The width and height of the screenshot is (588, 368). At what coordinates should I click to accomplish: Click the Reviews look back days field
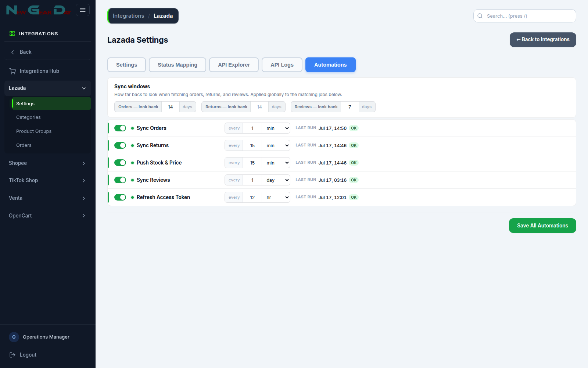pos(350,107)
